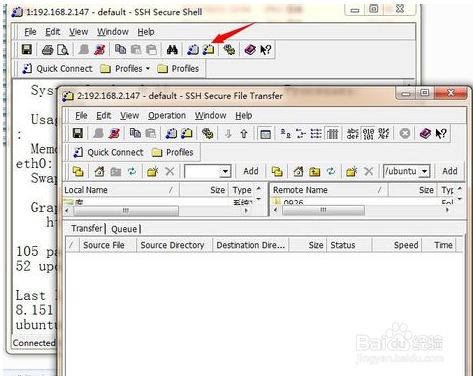
Task: Open New File Transfer Window icon in Secure Shell
Action: pyautogui.click(x=209, y=50)
